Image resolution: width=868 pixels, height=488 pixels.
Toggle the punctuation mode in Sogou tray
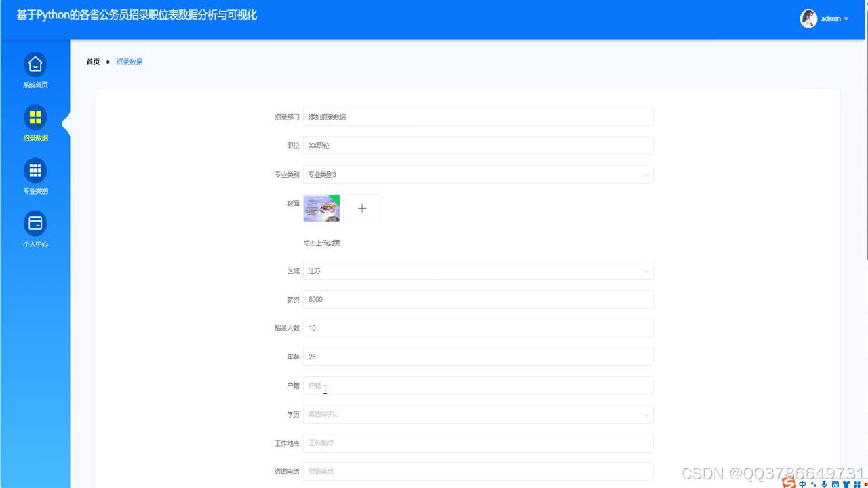click(x=813, y=484)
